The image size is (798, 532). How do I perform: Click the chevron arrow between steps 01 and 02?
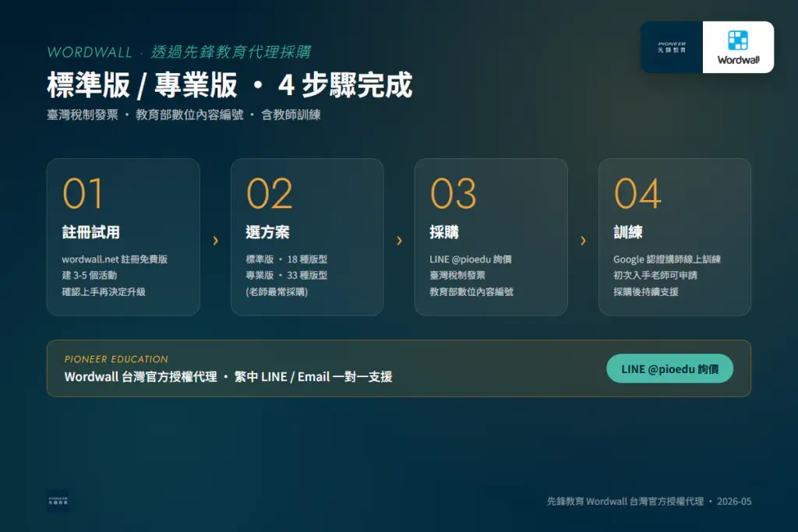coord(215,241)
